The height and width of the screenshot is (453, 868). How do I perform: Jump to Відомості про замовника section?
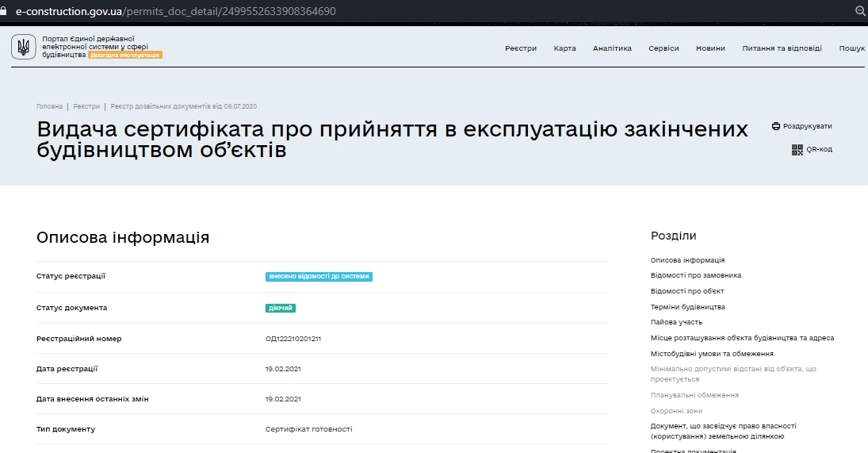[695, 275]
